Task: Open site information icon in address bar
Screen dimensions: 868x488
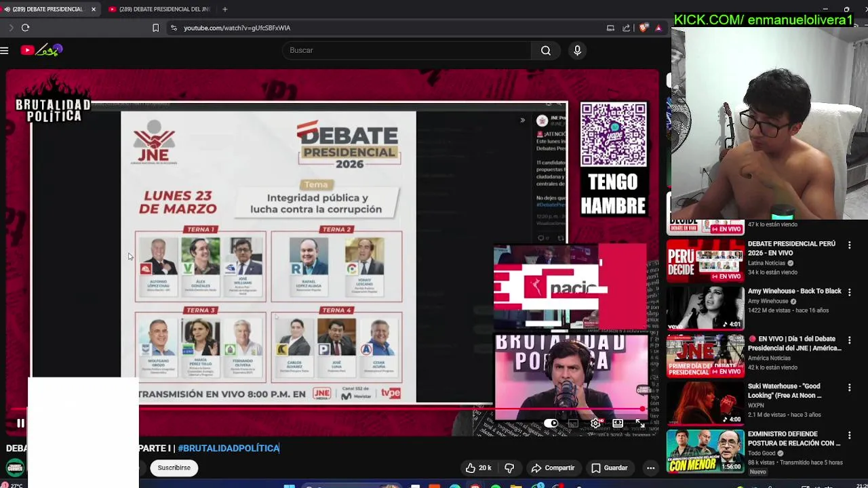Action: (x=174, y=28)
